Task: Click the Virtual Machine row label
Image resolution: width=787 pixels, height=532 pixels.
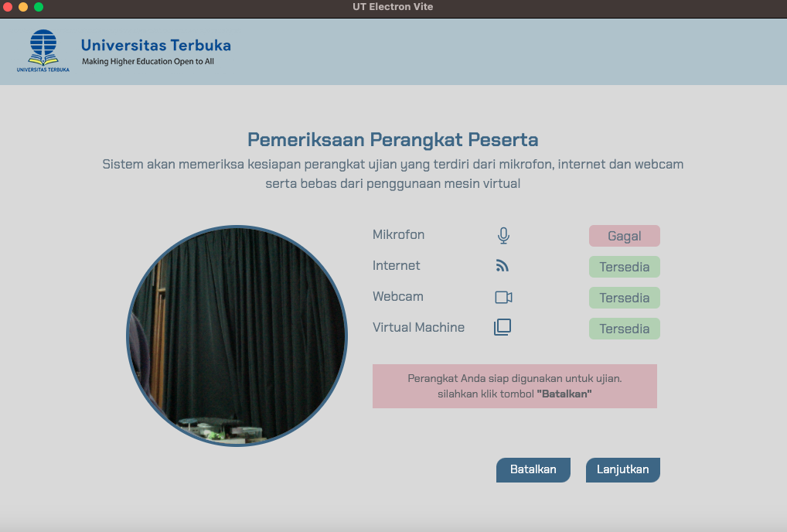Action: pos(418,328)
